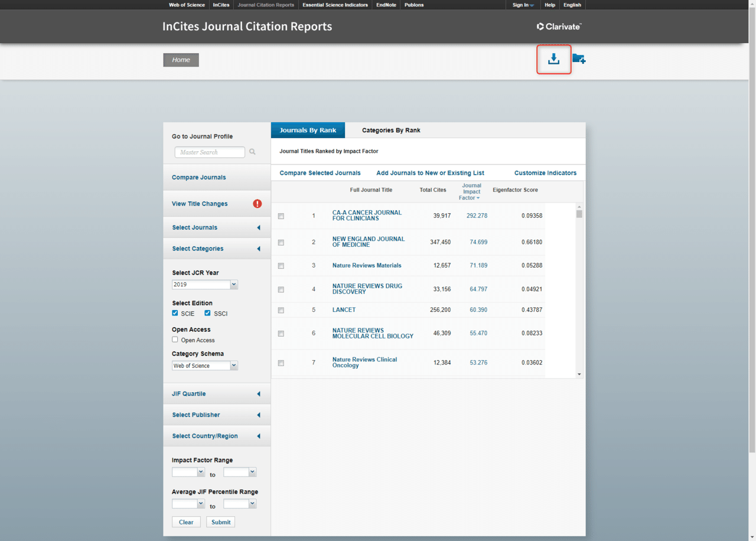This screenshot has height=541, width=756.
Task: Open NATURE REVIEWS DRUG DISCOVERY journal link
Action: pyautogui.click(x=367, y=289)
